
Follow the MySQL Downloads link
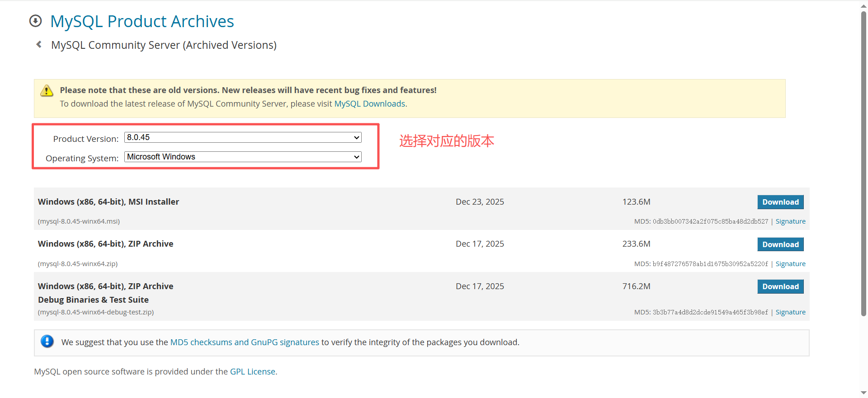tap(369, 104)
